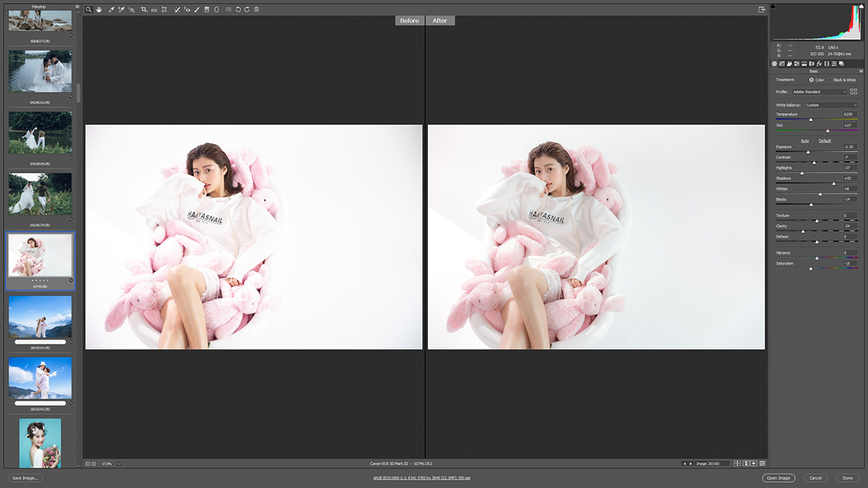Swap Before and After settings icon
The height and width of the screenshot is (488, 868).
point(746,464)
